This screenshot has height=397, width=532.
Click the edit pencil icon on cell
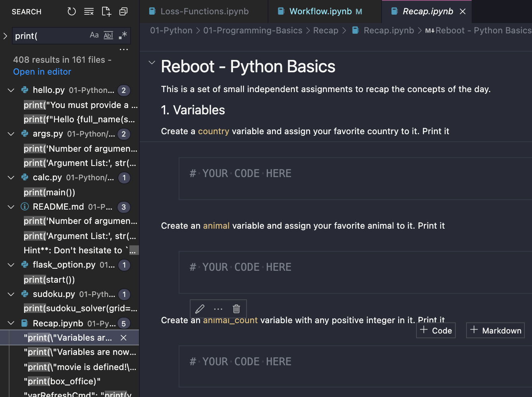[x=200, y=308]
